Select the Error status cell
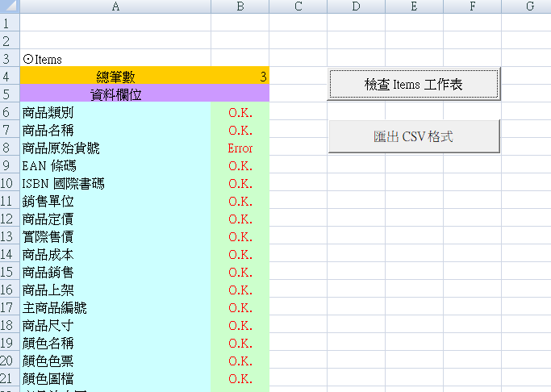The width and height of the screenshot is (551, 392). (240, 147)
